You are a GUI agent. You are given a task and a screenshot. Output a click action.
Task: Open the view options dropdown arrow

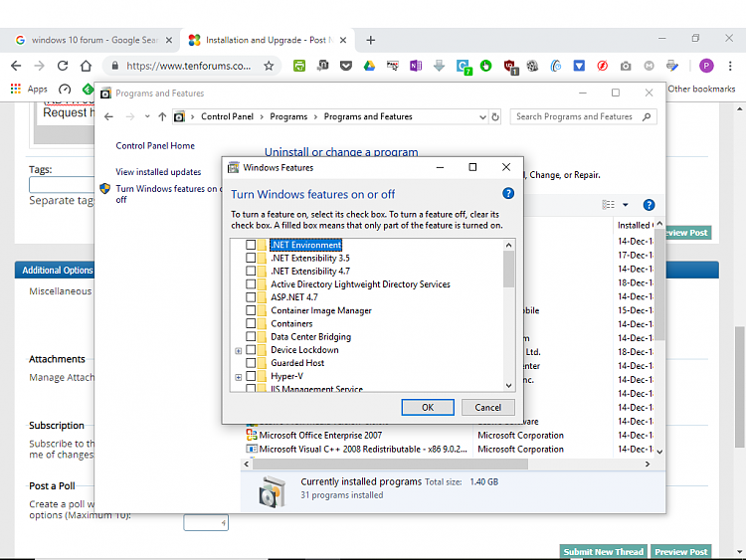[x=626, y=205]
